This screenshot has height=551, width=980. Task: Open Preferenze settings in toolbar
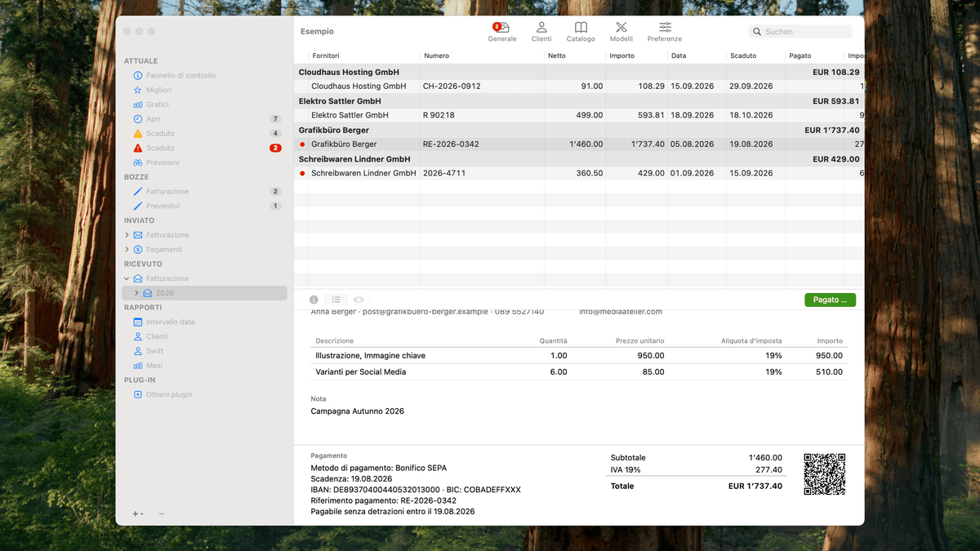665,32
